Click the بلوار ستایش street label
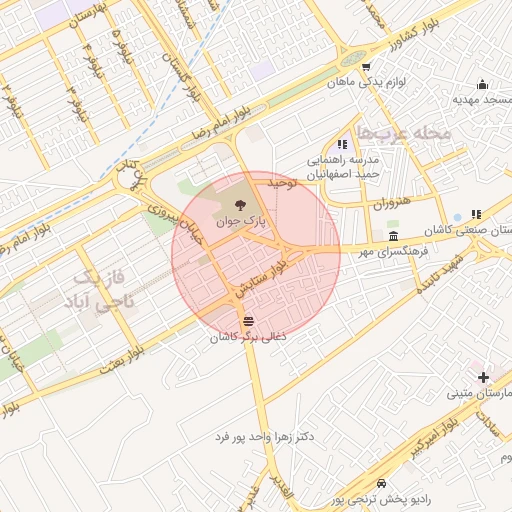 (x=261, y=279)
